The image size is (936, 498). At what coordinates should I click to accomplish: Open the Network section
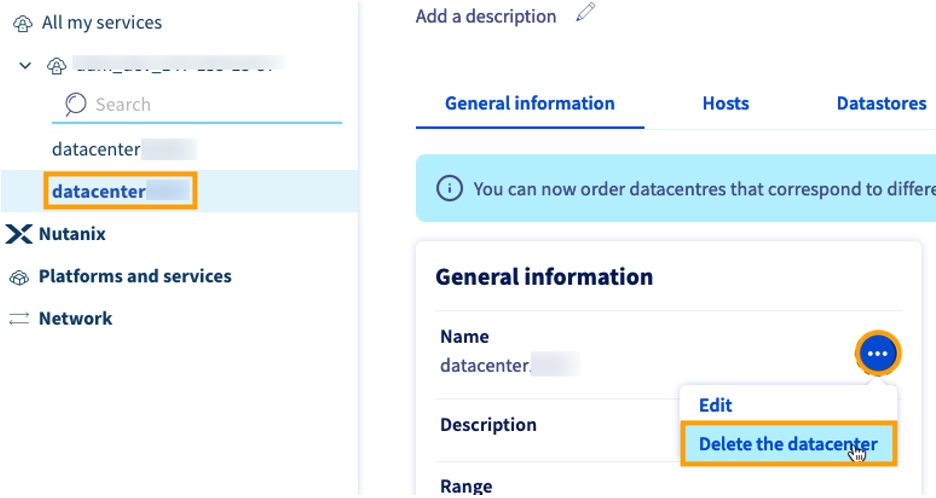[x=75, y=318]
